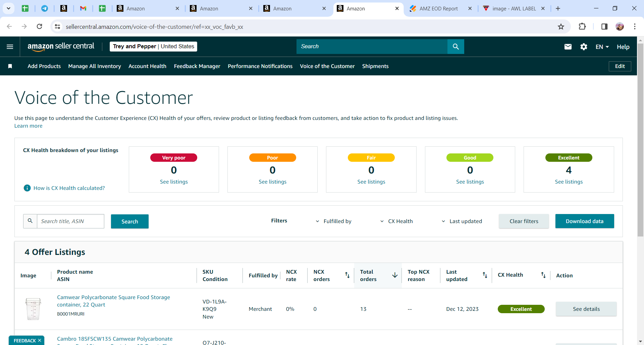Open Performance Notifications
This screenshot has height=345, width=644.
260,66
